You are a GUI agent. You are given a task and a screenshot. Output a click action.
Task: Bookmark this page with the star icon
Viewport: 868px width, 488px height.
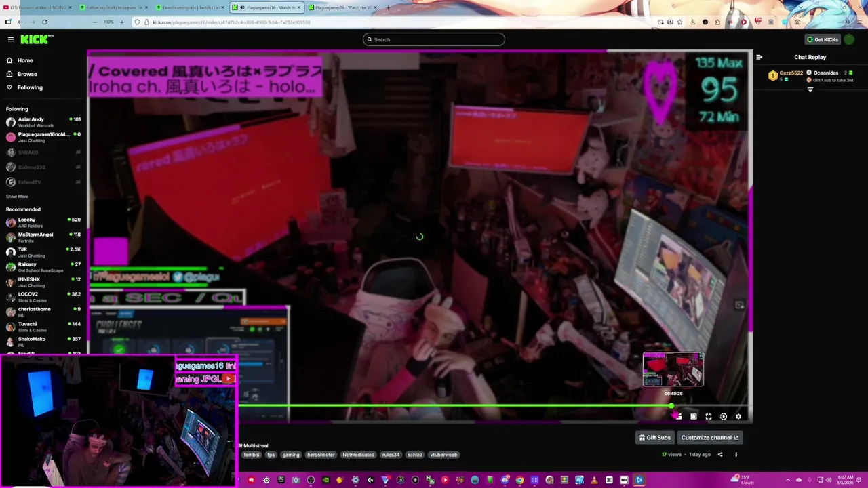(x=679, y=22)
